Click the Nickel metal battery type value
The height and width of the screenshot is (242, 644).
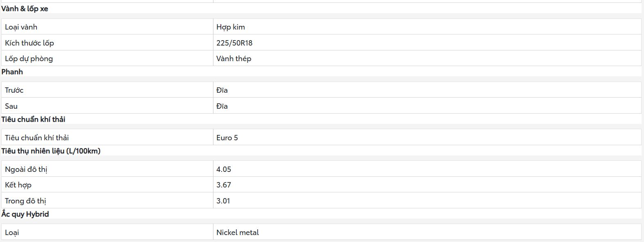(238, 233)
